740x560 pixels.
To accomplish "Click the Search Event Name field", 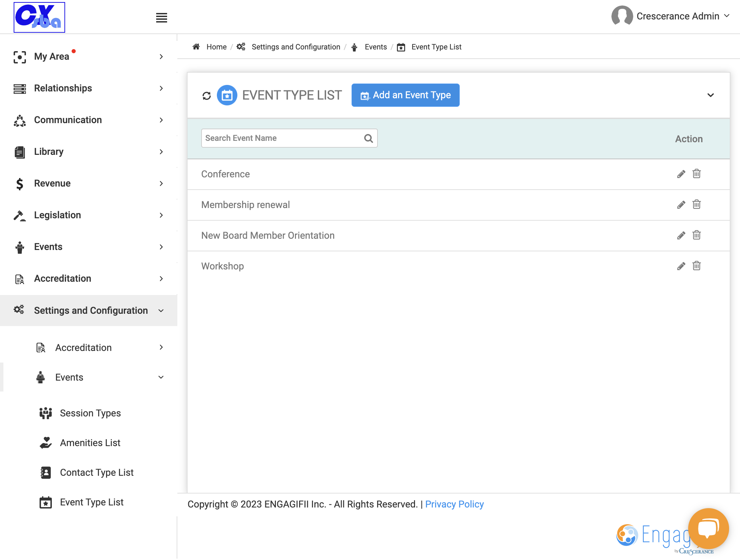I will pyautogui.click(x=289, y=138).
